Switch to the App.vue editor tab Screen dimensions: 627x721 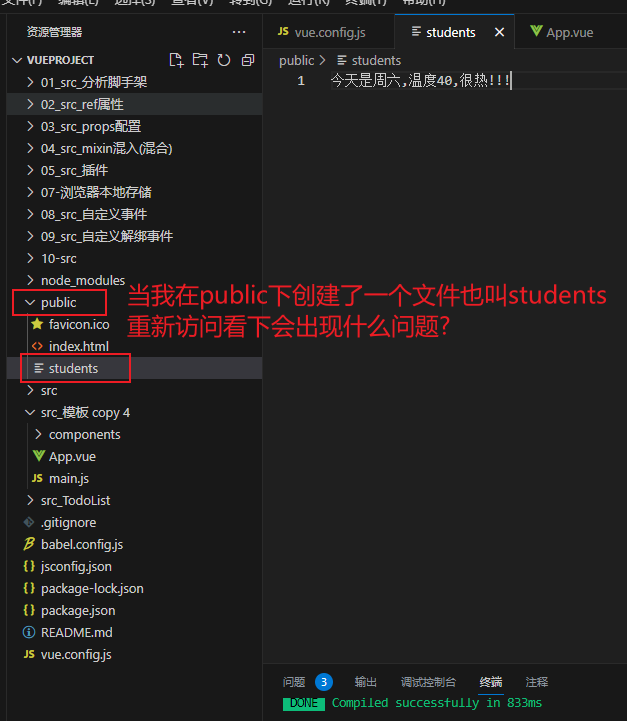coord(570,32)
